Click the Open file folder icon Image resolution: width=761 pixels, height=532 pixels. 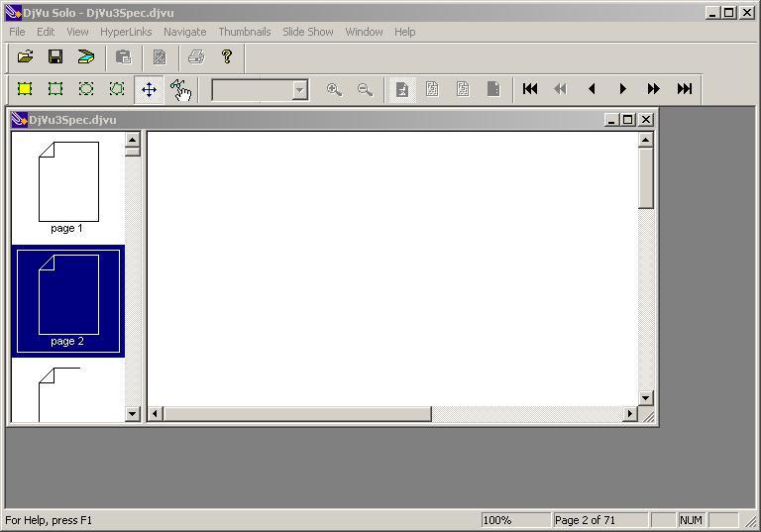[25, 57]
